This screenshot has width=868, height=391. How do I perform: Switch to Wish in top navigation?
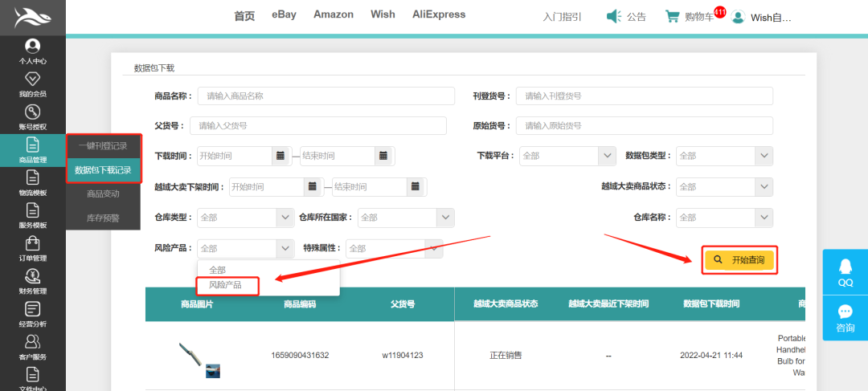[383, 15]
